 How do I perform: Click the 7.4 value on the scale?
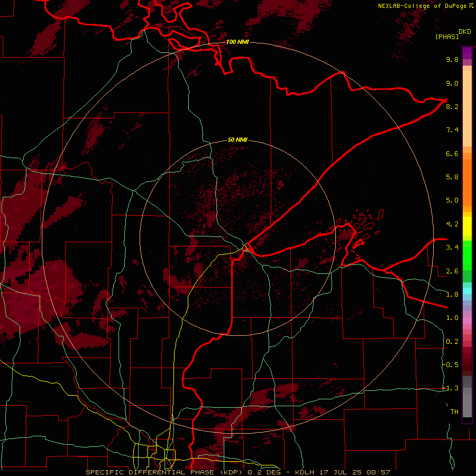[x=452, y=130]
